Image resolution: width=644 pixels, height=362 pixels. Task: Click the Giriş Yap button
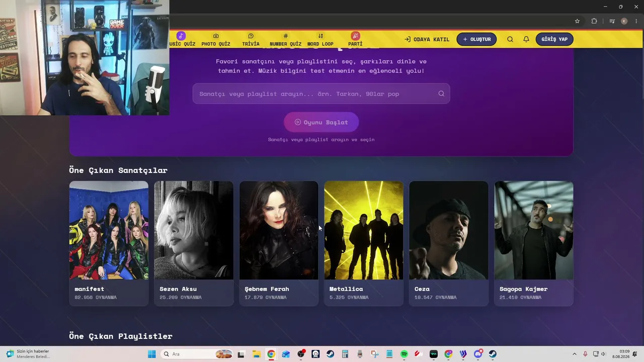click(x=554, y=39)
